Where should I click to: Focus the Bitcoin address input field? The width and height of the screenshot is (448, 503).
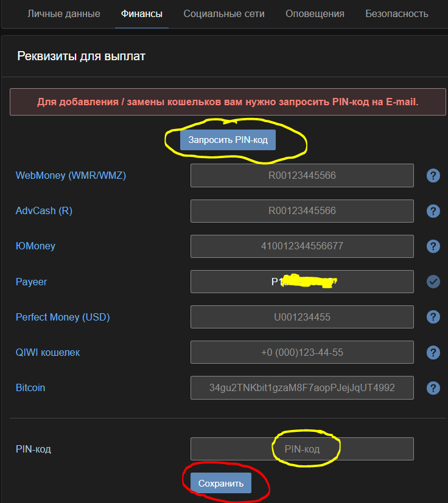302,387
